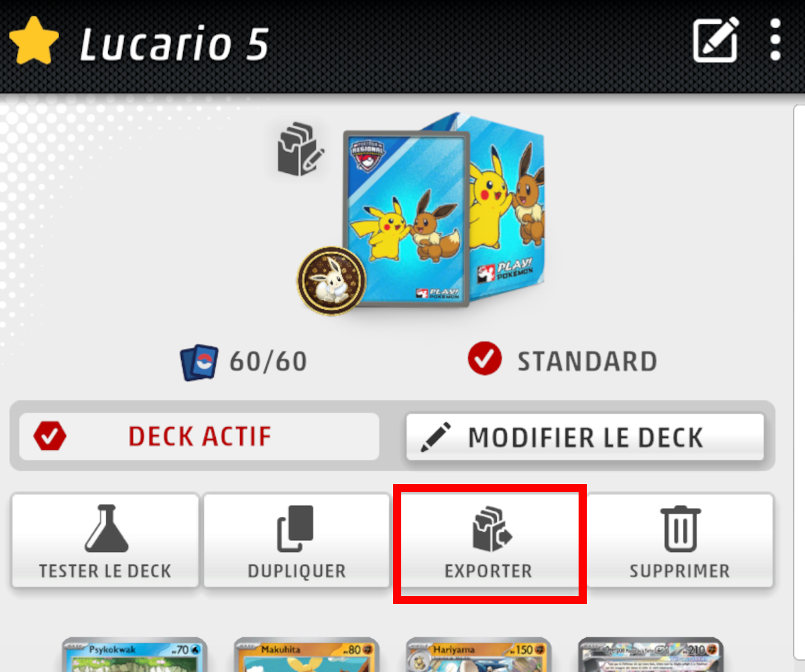Click the 60/60 card count icon

pyautogui.click(x=199, y=362)
